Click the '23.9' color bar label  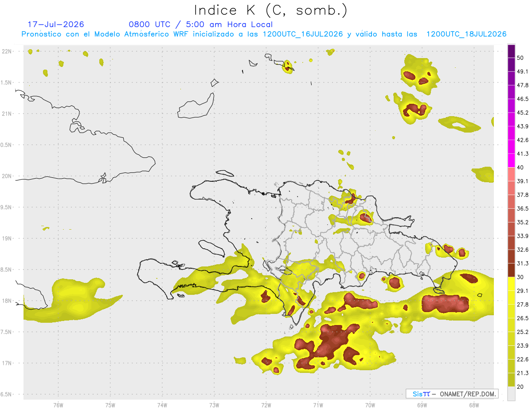tap(523, 345)
